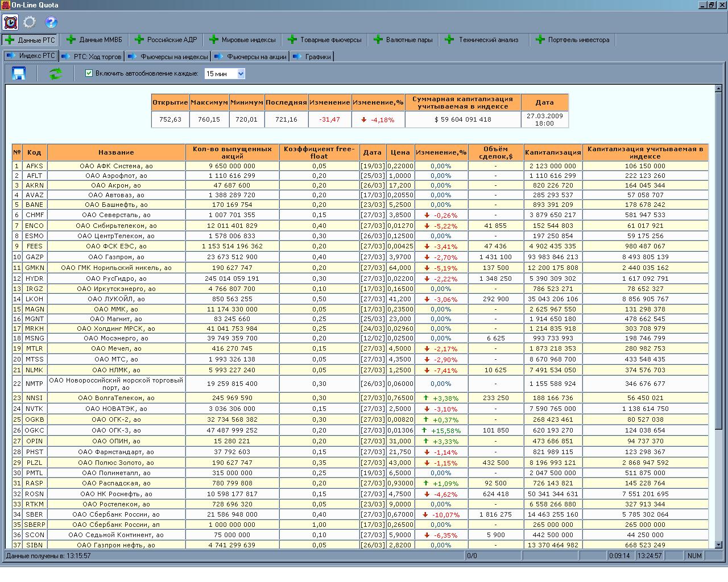
Task: Select the Фьючерсы на акции sub-tab
Action: tap(250, 56)
